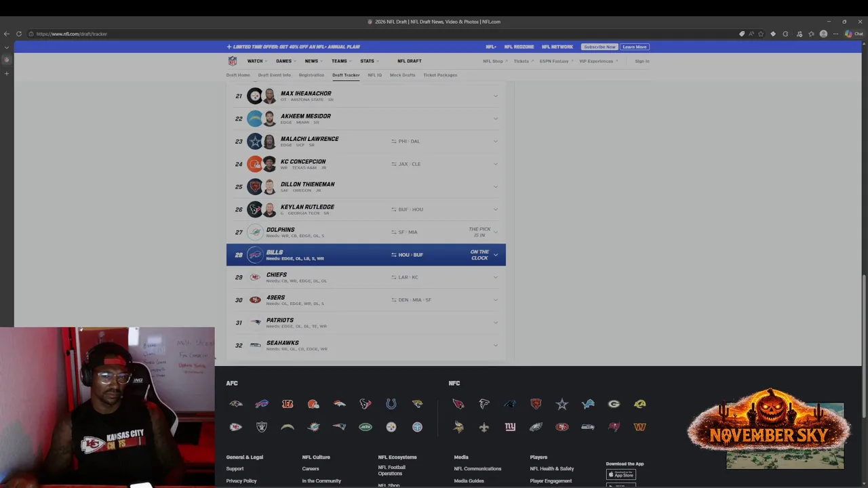Open the STATS navigation menu

pyautogui.click(x=369, y=61)
